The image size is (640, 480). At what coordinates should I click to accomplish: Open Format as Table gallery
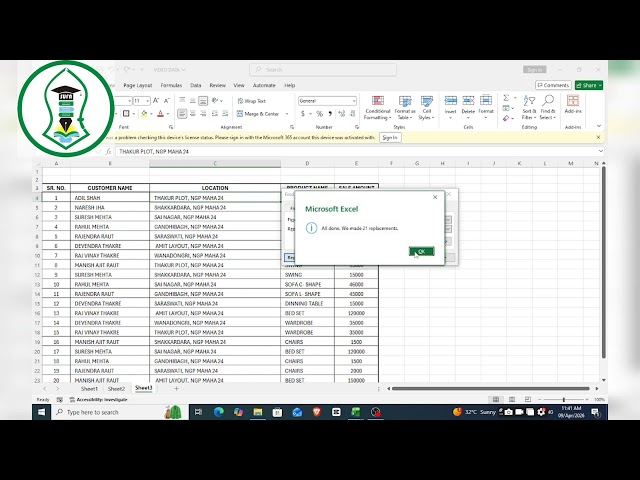(404, 108)
